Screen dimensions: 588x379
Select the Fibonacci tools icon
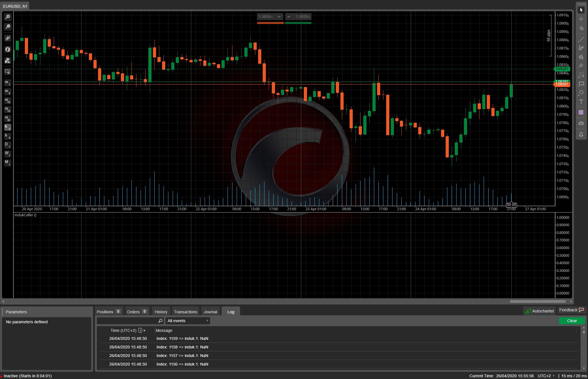tap(581, 75)
